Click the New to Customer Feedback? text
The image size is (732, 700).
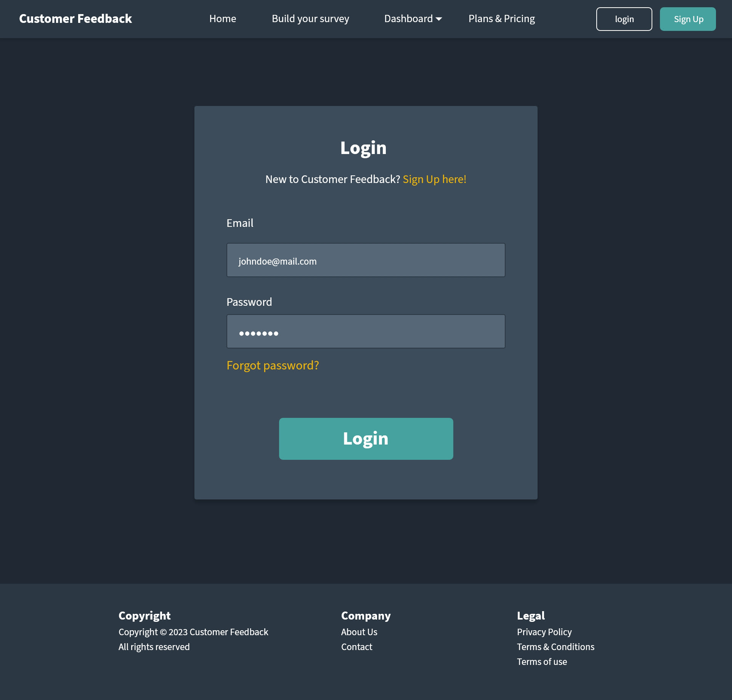pos(333,179)
